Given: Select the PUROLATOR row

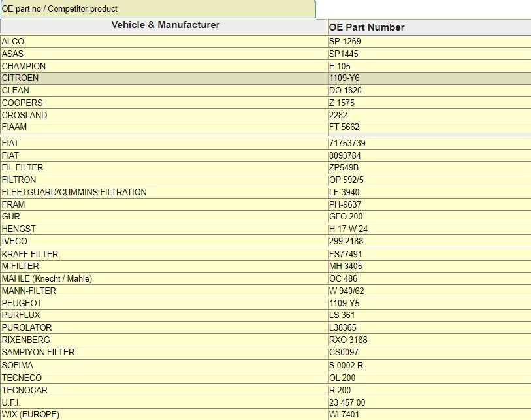Looking at the screenshot, I should 265,327.
